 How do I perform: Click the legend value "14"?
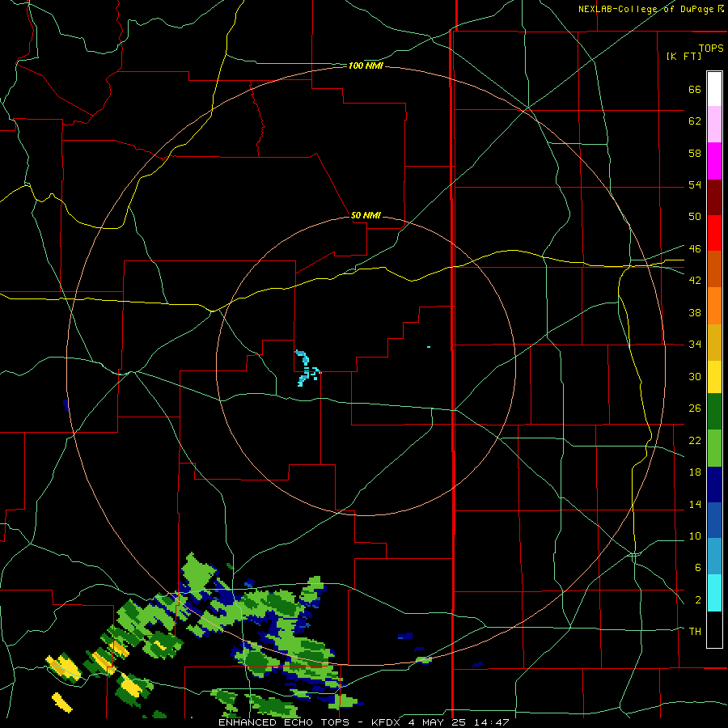tap(695, 505)
